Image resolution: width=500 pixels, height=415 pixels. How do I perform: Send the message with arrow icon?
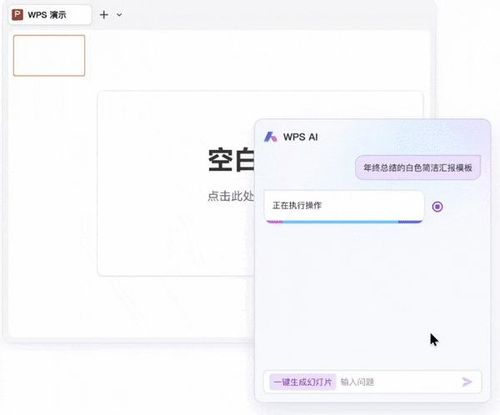467,382
